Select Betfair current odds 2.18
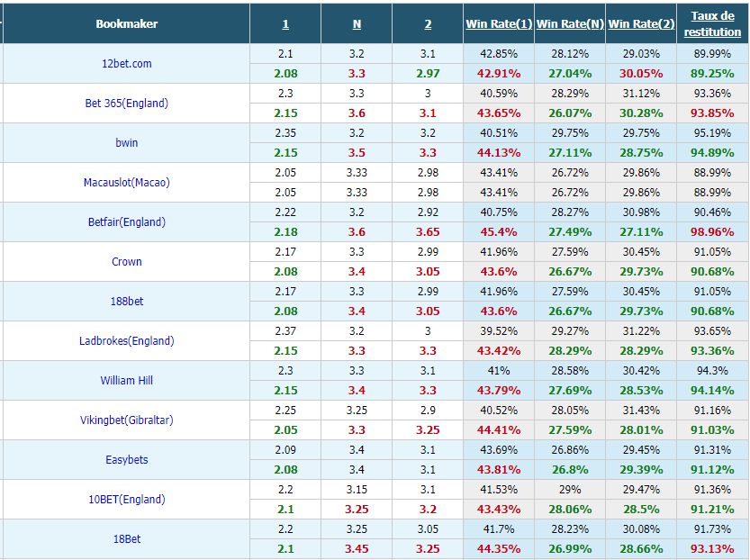 point(285,232)
